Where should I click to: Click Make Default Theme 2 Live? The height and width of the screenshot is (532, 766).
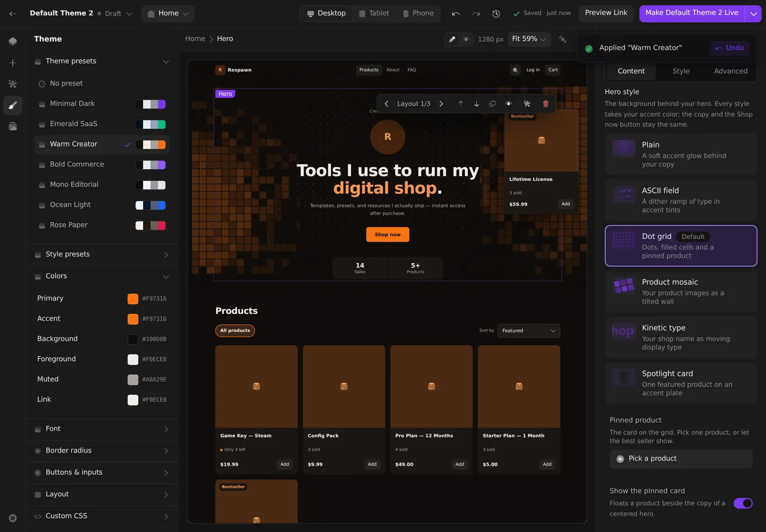pyautogui.click(x=692, y=13)
